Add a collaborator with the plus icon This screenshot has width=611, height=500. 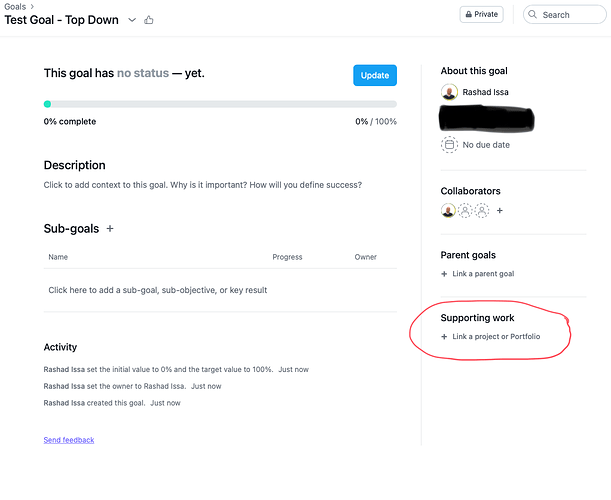(x=500, y=211)
